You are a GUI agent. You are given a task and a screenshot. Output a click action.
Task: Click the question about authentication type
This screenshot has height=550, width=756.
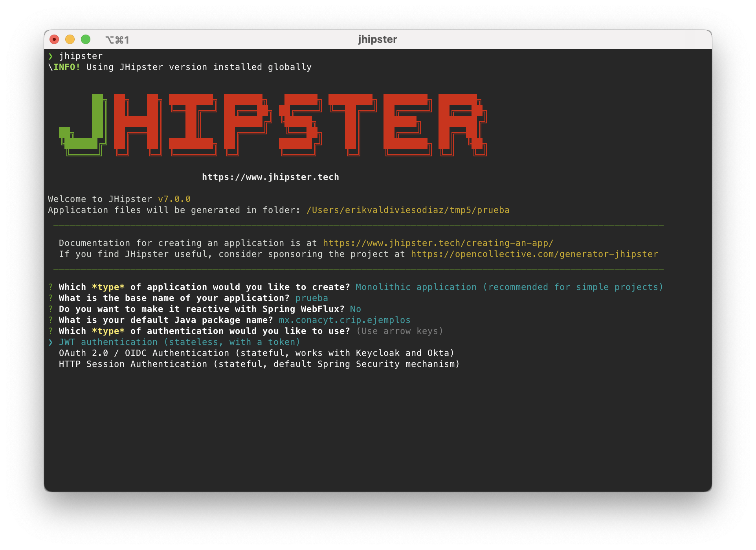(x=204, y=331)
